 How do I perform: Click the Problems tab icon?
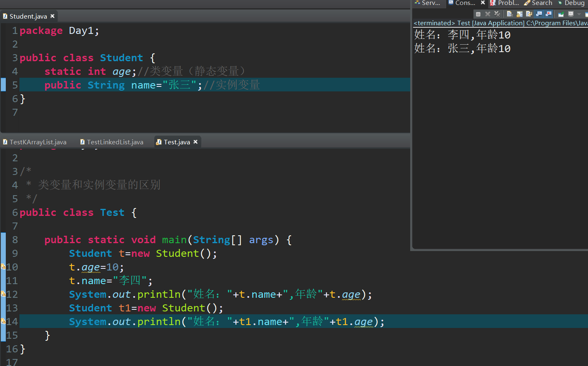493,3
